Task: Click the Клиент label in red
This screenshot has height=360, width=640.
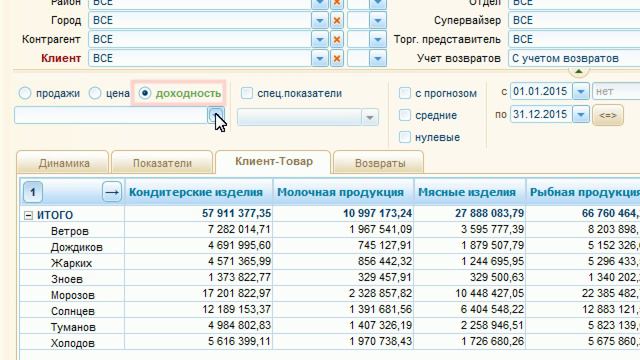Action: [x=61, y=58]
